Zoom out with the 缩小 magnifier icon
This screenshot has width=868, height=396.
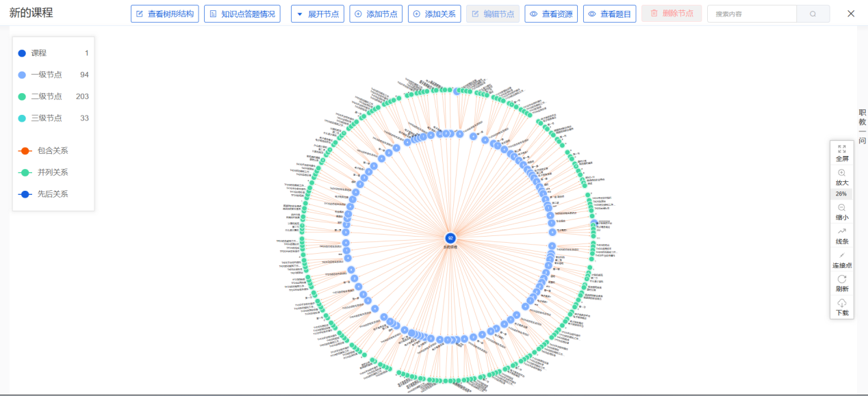point(841,207)
